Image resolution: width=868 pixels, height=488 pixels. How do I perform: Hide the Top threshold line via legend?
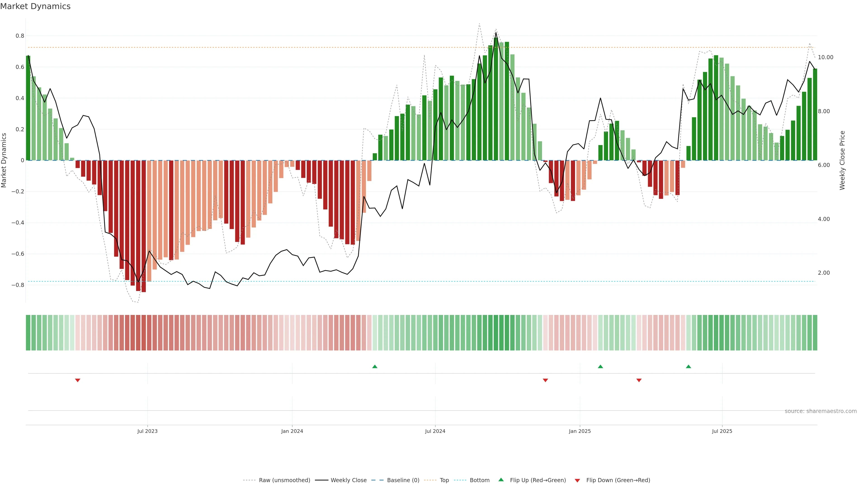click(x=444, y=480)
